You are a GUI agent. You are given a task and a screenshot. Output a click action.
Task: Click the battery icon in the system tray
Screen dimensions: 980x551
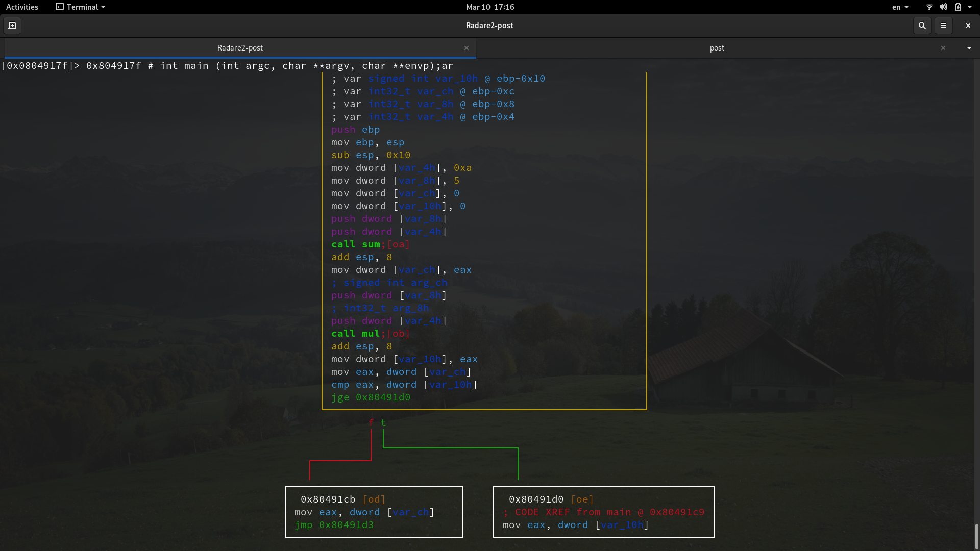[x=959, y=7]
